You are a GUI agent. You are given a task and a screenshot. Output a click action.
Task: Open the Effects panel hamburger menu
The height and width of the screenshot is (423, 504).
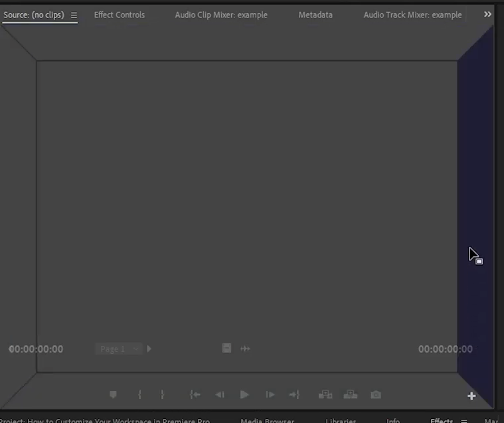click(464, 421)
